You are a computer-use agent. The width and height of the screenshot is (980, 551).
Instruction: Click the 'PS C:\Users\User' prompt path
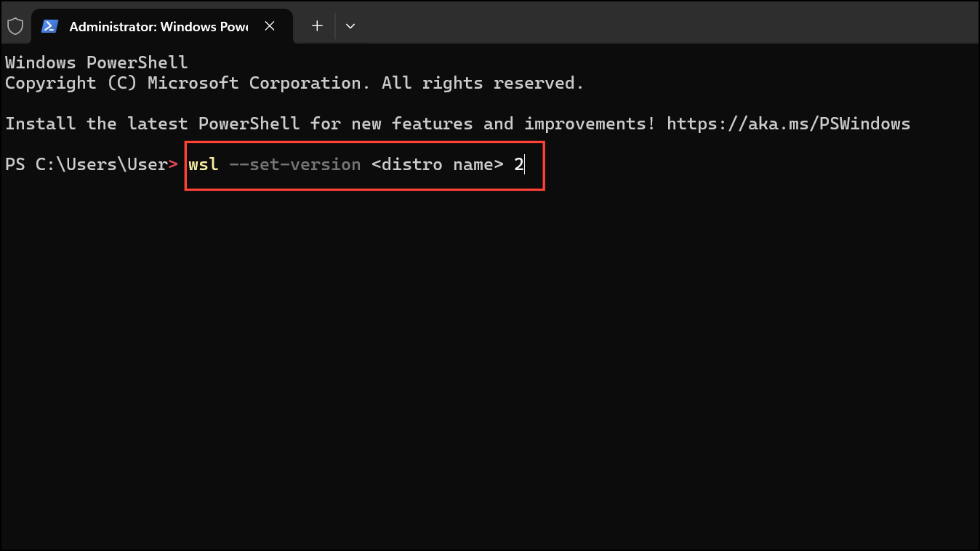point(86,164)
